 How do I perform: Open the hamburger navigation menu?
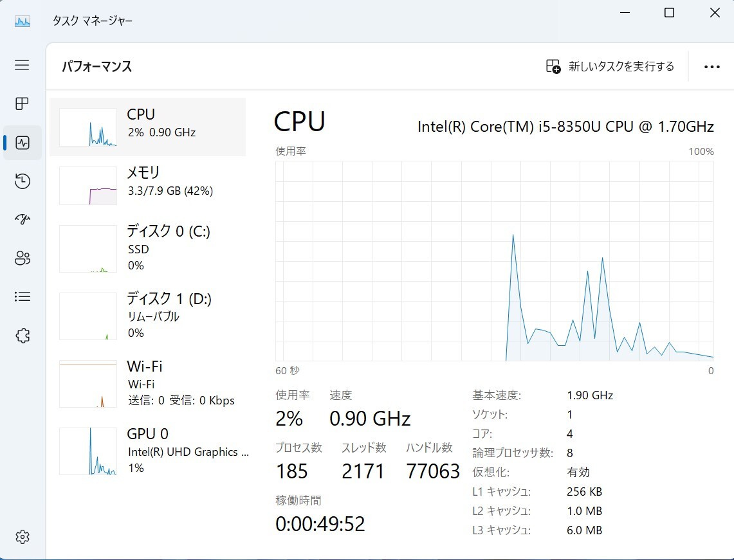pyautogui.click(x=22, y=65)
